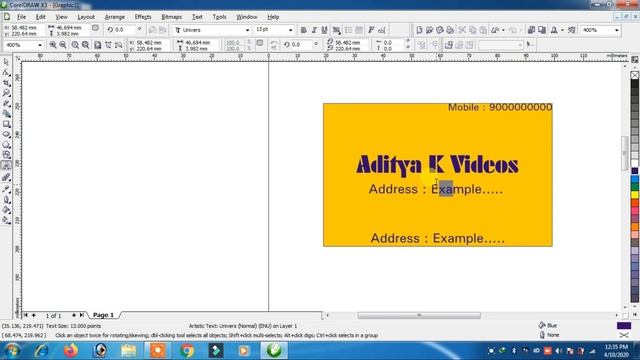The height and width of the screenshot is (360, 640).
Task: Pick the yellow swatch in color palette
Action: click(635, 195)
